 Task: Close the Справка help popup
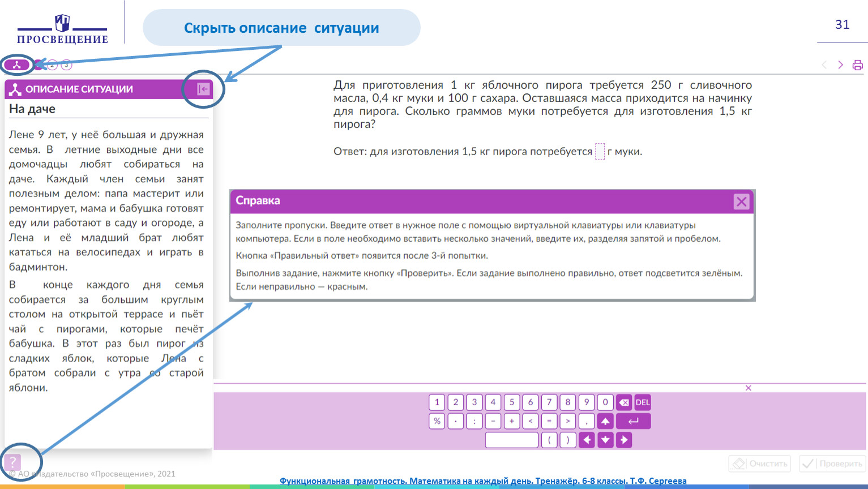[741, 201]
